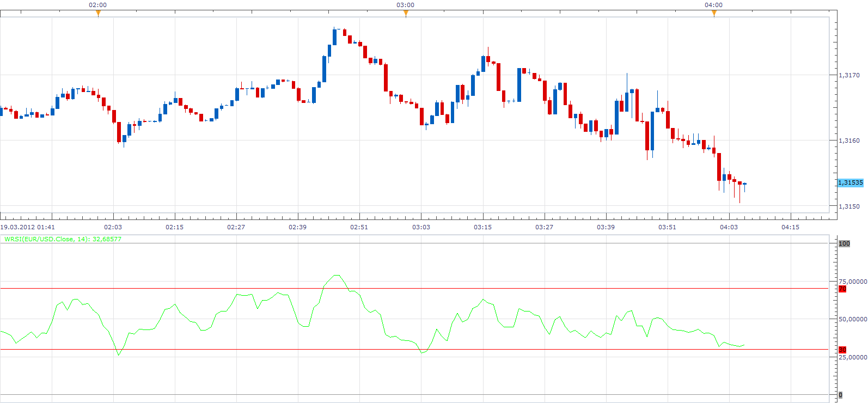Image resolution: width=868 pixels, height=403 pixels.
Task: Click the red 30 oversold level tag
Action: (842, 350)
